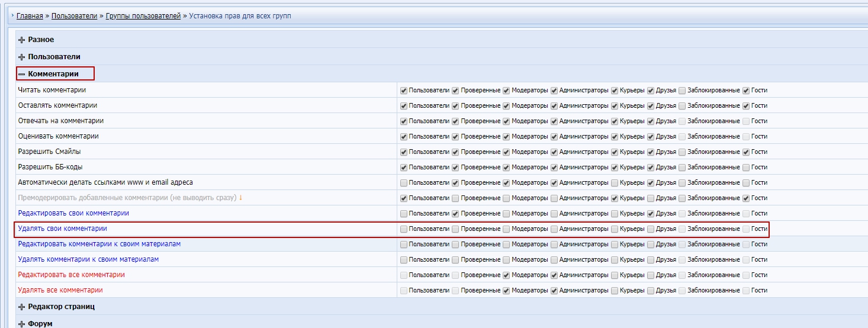Image resolution: width=868 pixels, height=328 pixels.
Task: Open Группы пользователей breadcrumb link
Action: click(143, 16)
